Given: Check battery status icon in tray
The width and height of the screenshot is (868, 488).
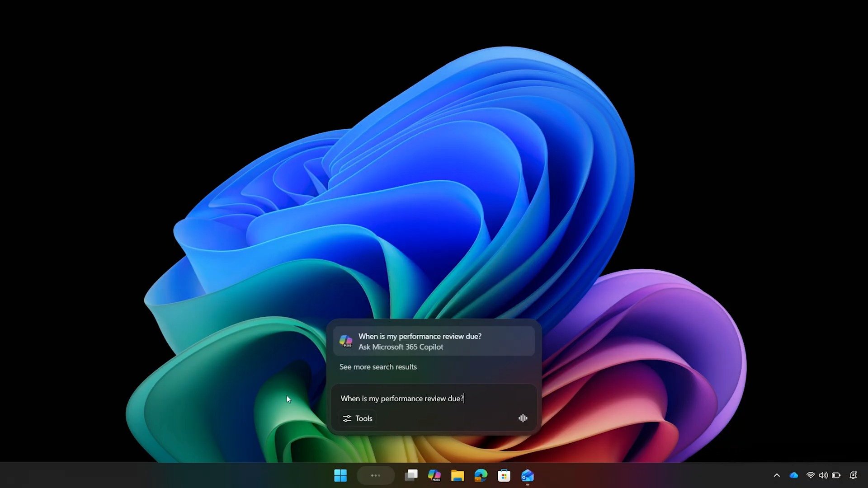Looking at the screenshot, I should 836,475.
